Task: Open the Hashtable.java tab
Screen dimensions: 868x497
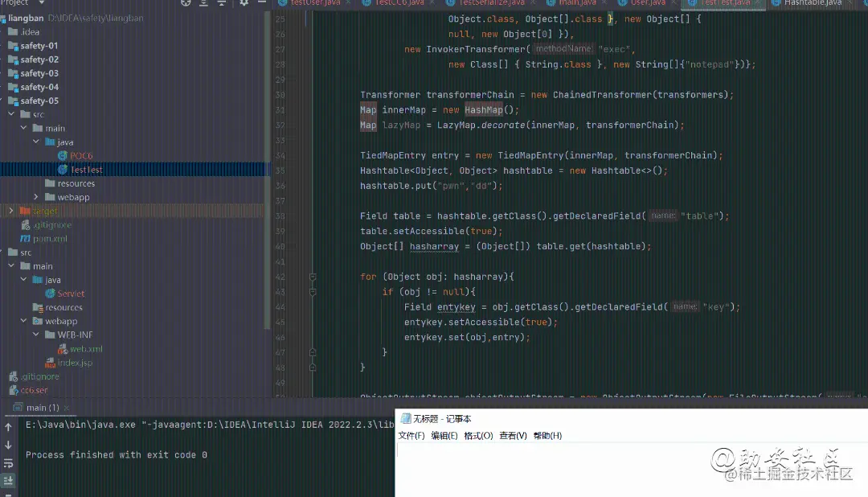Action: pyautogui.click(x=813, y=2)
